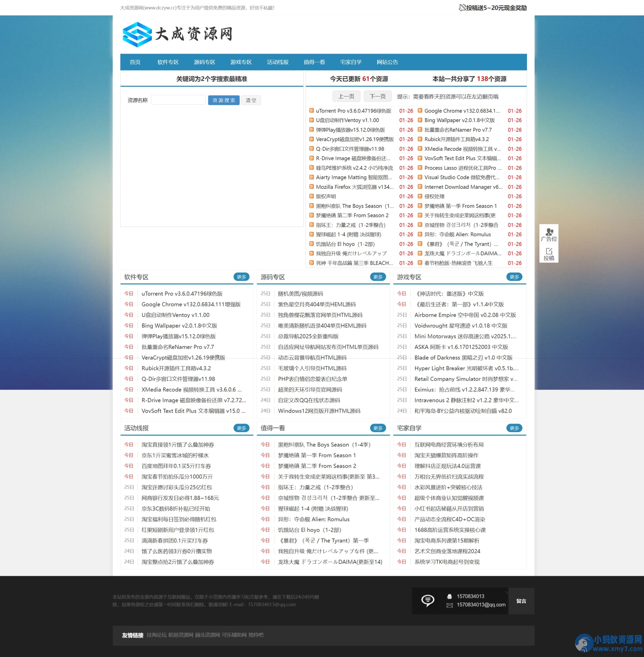Click the 下一页 button
Screen dimensions: 644x657
[377, 96]
